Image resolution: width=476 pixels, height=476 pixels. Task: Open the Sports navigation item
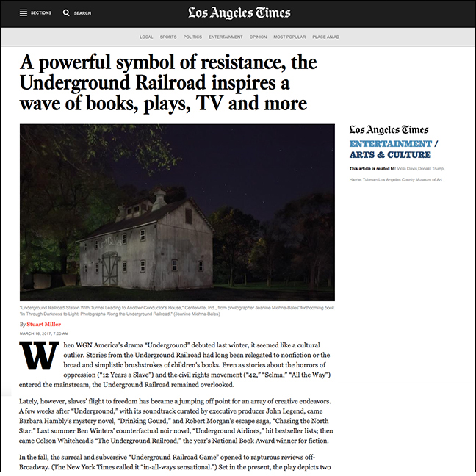click(168, 37)
